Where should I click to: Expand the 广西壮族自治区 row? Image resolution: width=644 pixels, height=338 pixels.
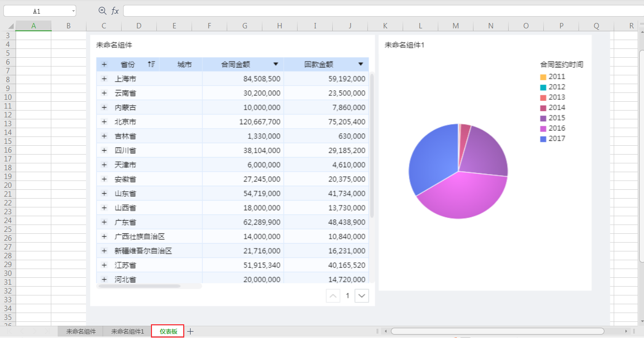104,236
